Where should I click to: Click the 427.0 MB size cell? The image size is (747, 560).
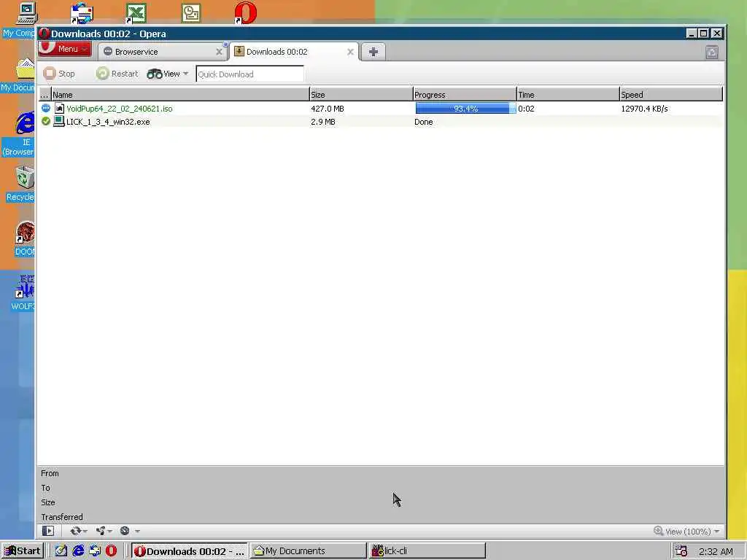point(328,109)
